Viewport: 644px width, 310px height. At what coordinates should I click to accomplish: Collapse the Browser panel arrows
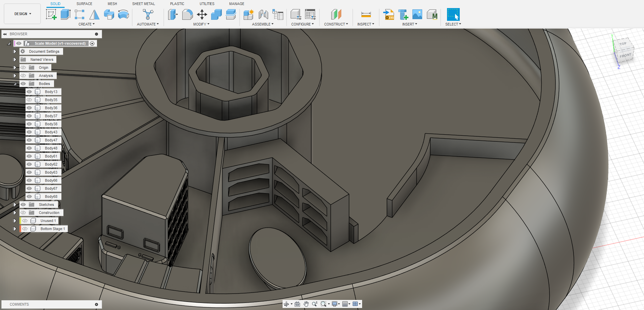coord(5,34)
